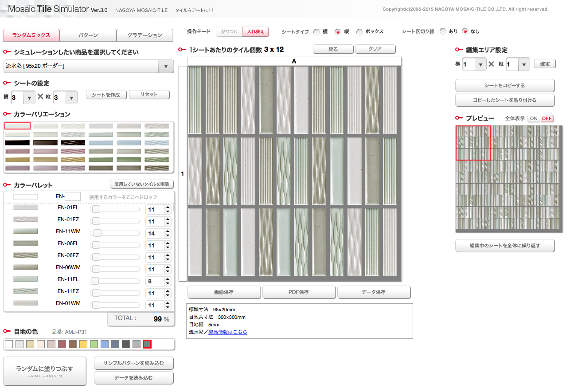Click the EN-06FZ wavy tile in palette
The image size is (570, 392).
click(x=25, y=255)
